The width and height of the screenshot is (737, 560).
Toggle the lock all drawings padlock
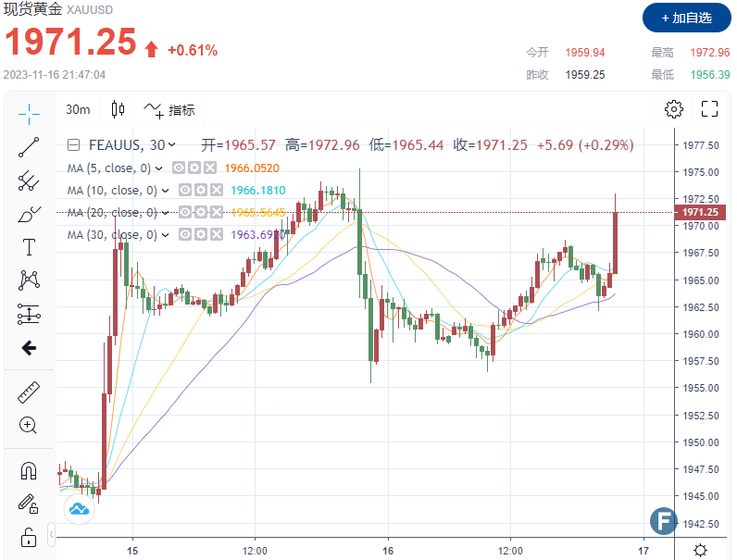coord(29,537)
